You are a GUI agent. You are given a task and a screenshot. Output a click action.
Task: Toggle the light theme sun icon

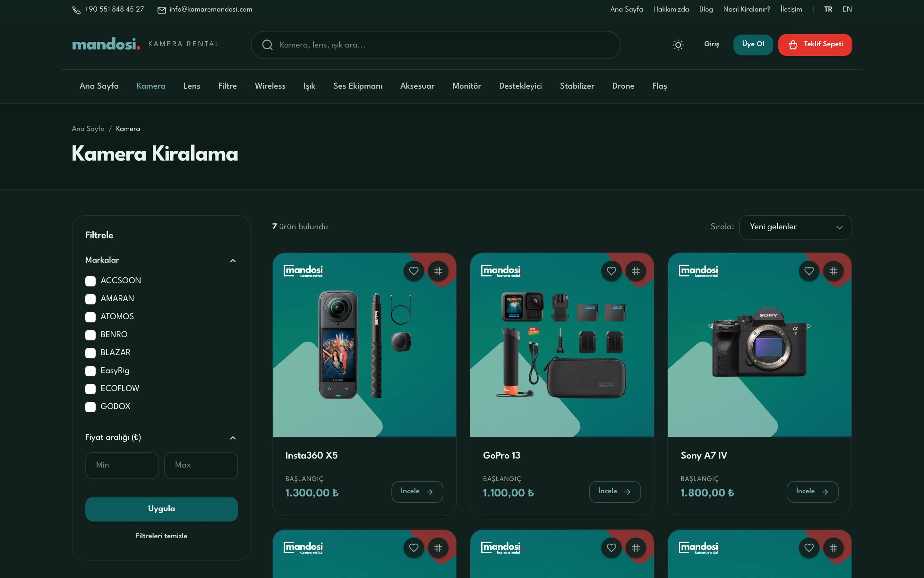[678, 45]
